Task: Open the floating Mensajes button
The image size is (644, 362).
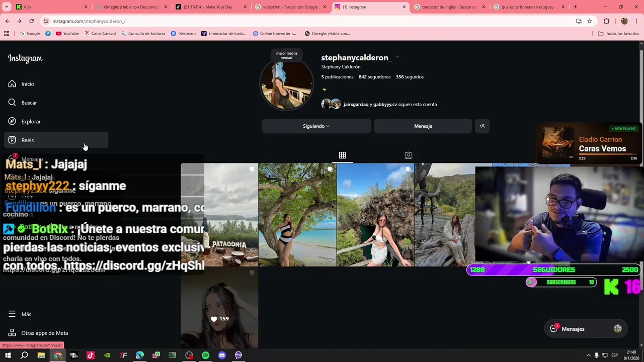Action: [586, 329]
